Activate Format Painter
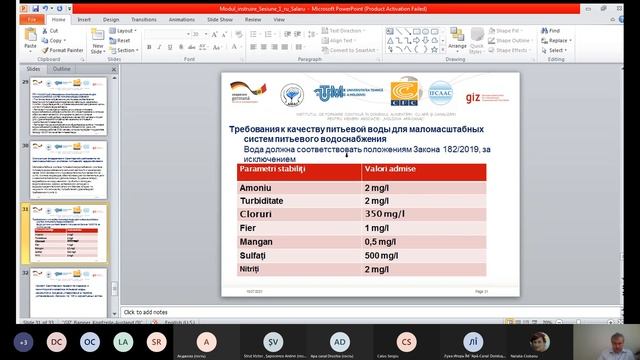 click(x=63, y=50)
